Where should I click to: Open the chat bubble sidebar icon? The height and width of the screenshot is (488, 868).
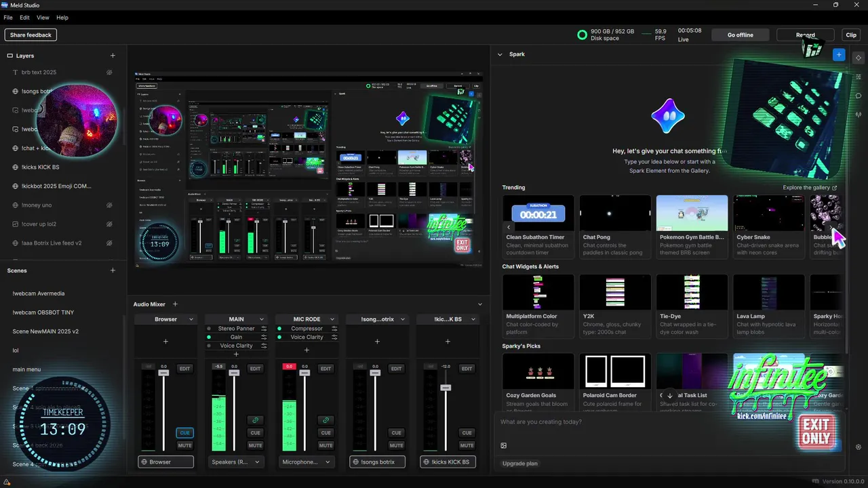pos(859,96)
